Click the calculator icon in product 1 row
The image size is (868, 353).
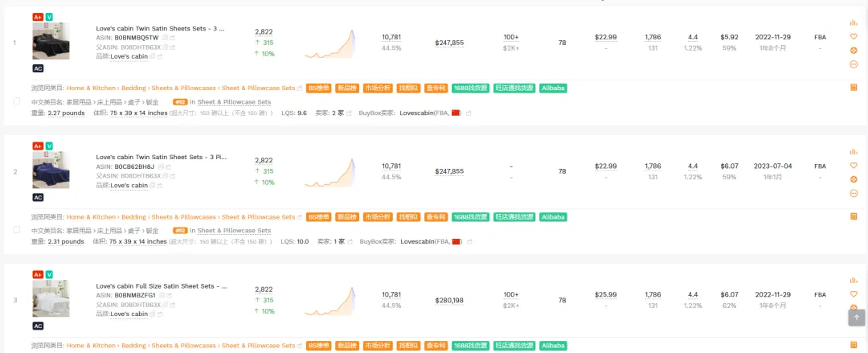854,88
